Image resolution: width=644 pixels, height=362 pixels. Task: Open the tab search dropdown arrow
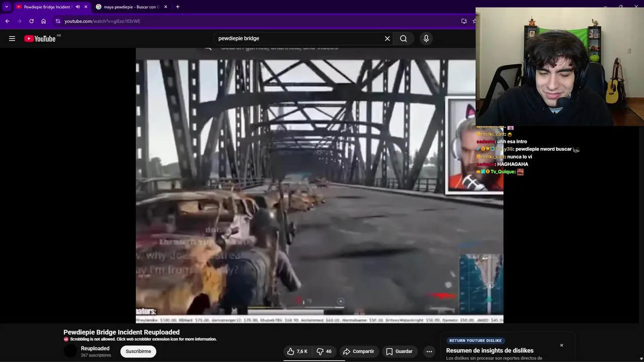click(x=7, y=7)
